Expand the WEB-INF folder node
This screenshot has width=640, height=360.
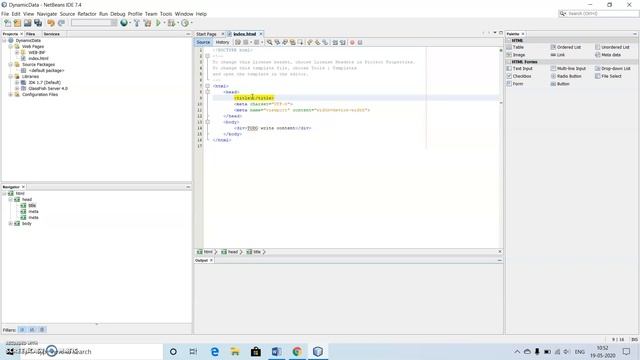(17, 53)
